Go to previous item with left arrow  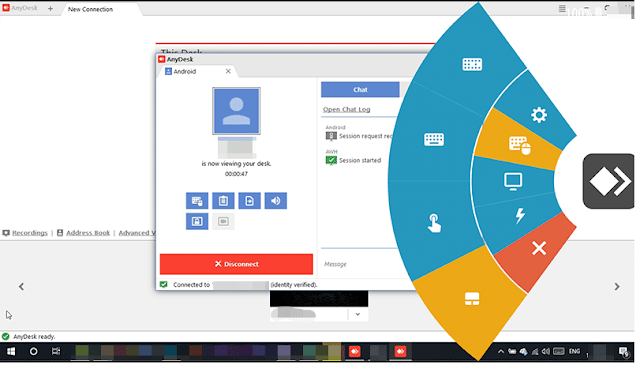click(x=22, y=288)
